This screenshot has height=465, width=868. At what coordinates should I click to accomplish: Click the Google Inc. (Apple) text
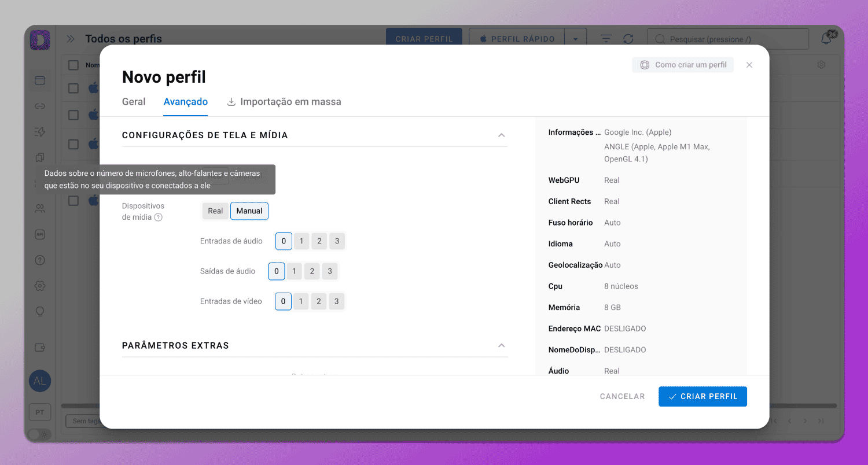pos(638,132)
